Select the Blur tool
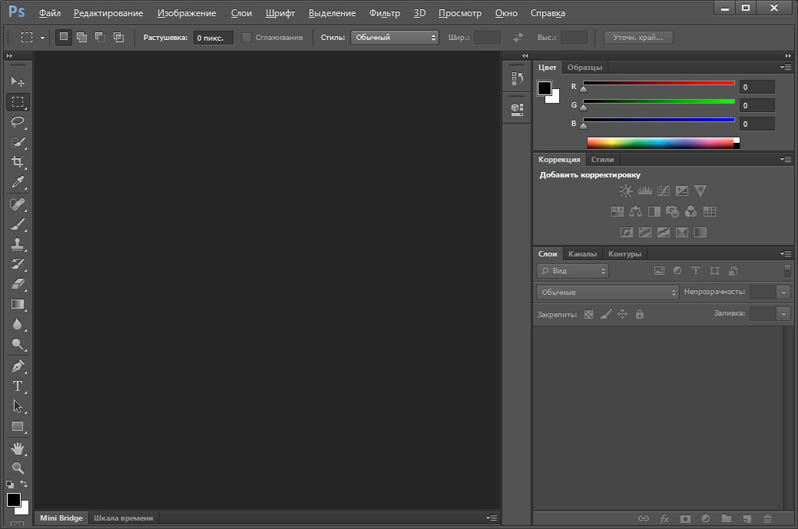This screenshot has height=529, width=798. point(17,324)
